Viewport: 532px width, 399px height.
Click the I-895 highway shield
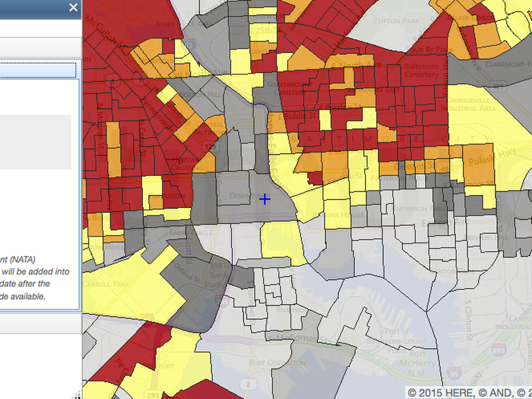[498, 350]
